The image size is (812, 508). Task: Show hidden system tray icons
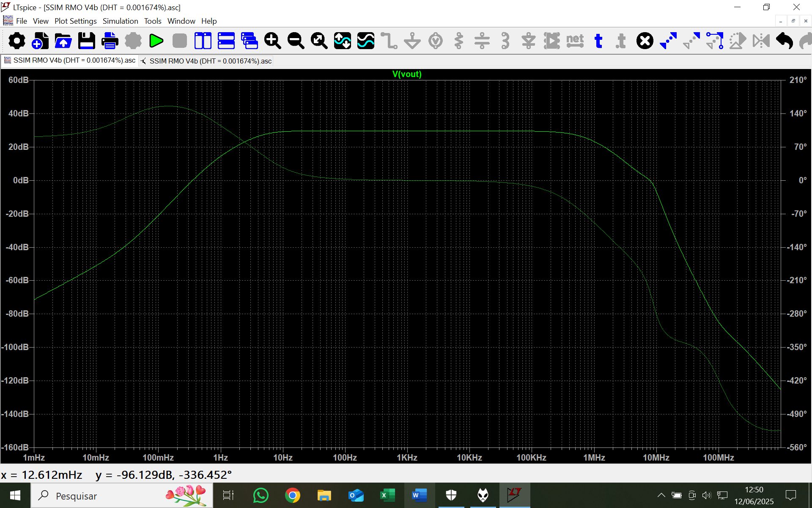pos(661,495)
